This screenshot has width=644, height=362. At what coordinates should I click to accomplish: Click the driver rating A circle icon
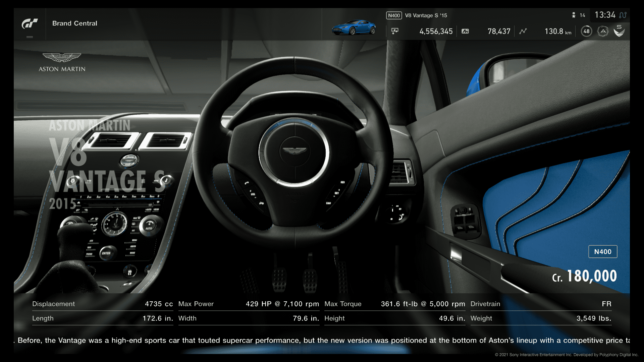tap(603, 32)
